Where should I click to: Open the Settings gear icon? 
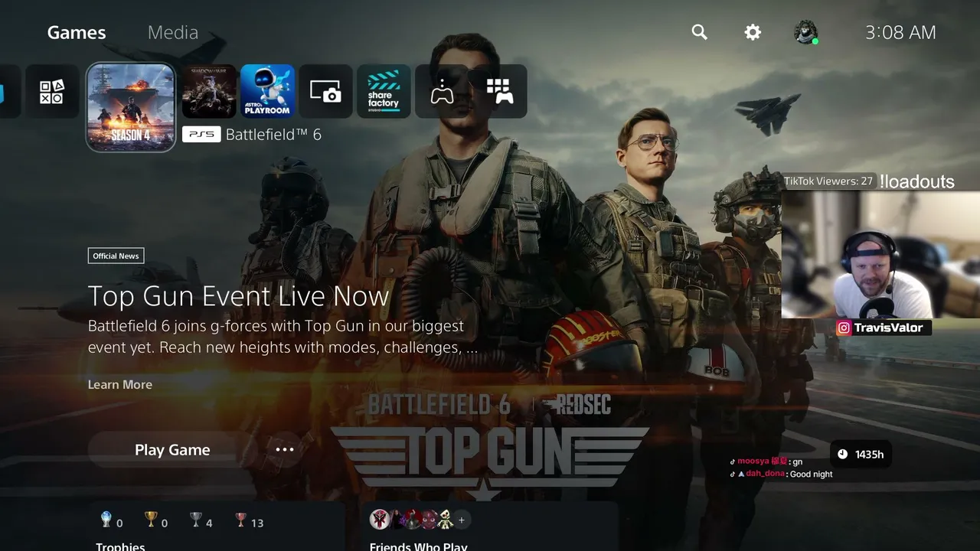point(753,32)
